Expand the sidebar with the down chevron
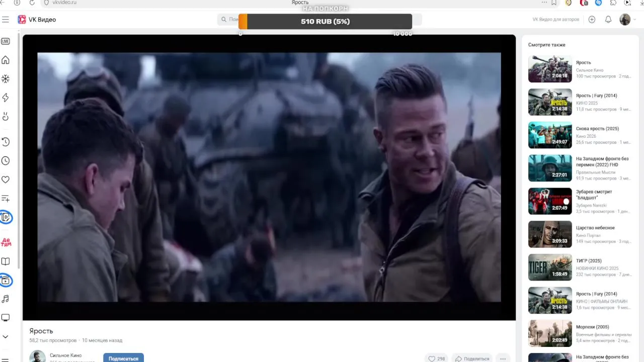The image size is (644, 362). coord(6,337)
